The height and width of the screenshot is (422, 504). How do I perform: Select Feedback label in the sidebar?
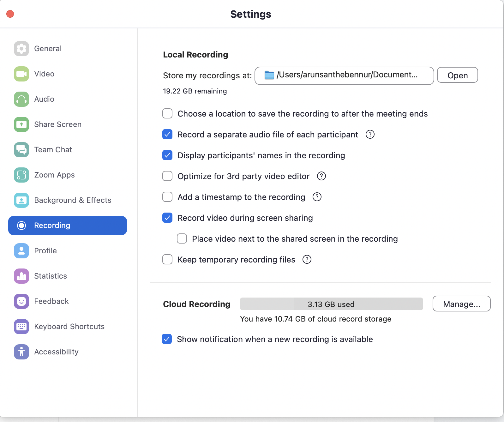click(51, 301)
